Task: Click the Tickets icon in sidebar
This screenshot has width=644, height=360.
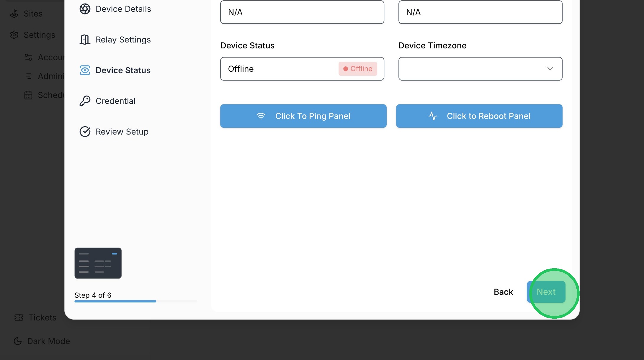Action: (19, 318)
